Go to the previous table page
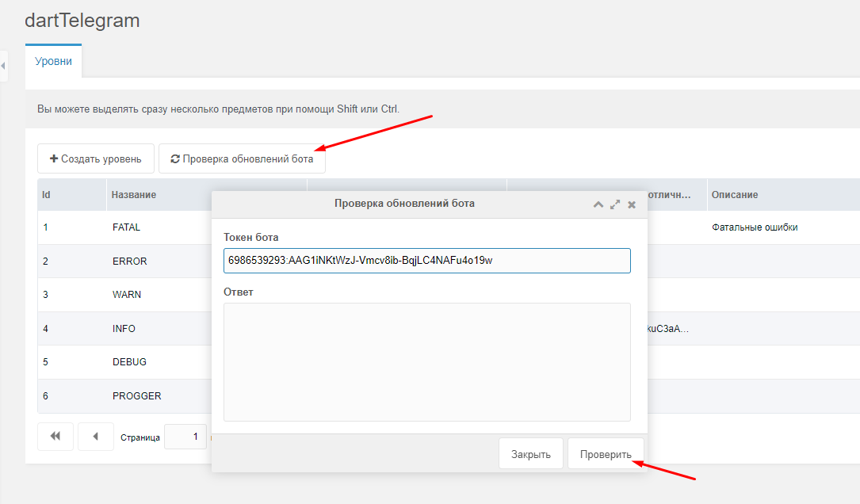The width and height of the screenshot is (860, 504). point(96,437)
